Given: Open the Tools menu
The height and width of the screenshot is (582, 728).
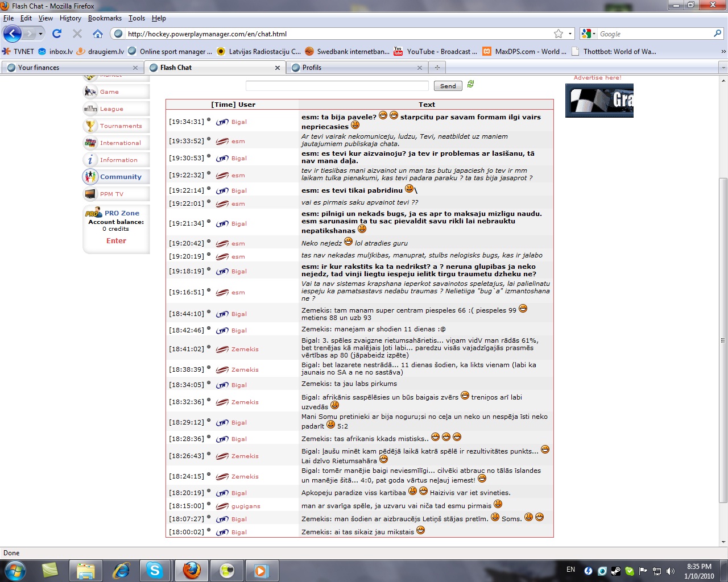Looking at the screenshot, I should (136, 18).
